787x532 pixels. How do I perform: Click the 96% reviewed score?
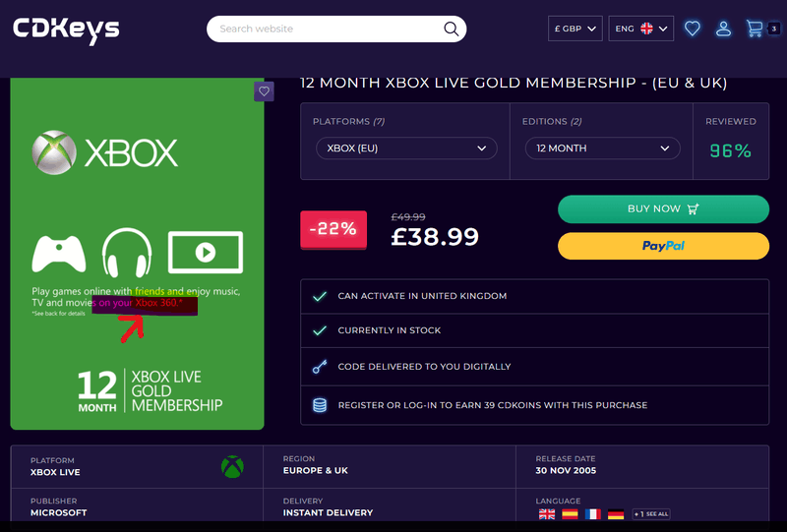click(x=730, y=150)
